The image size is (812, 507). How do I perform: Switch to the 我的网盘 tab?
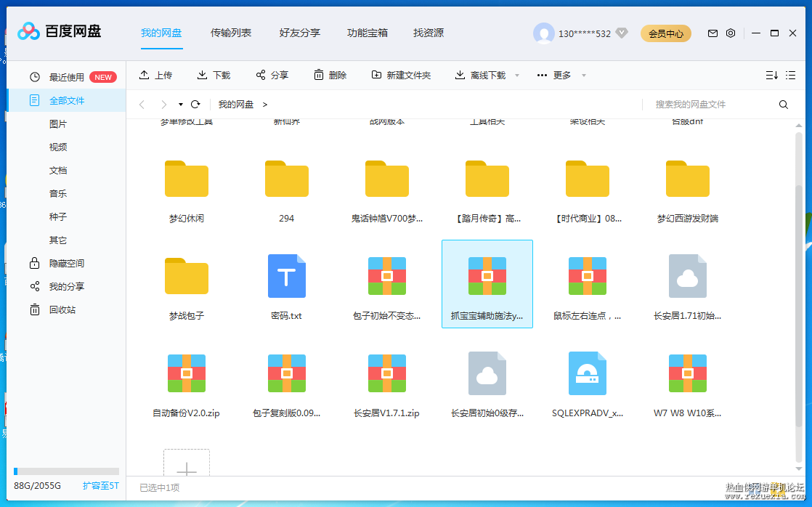(x=161, y=33)
